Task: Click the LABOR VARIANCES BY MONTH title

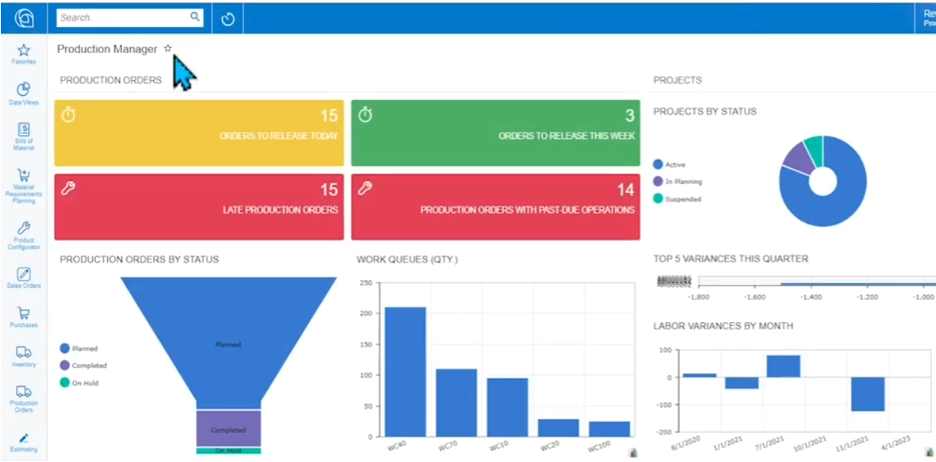Action: [x=723, y=326]
